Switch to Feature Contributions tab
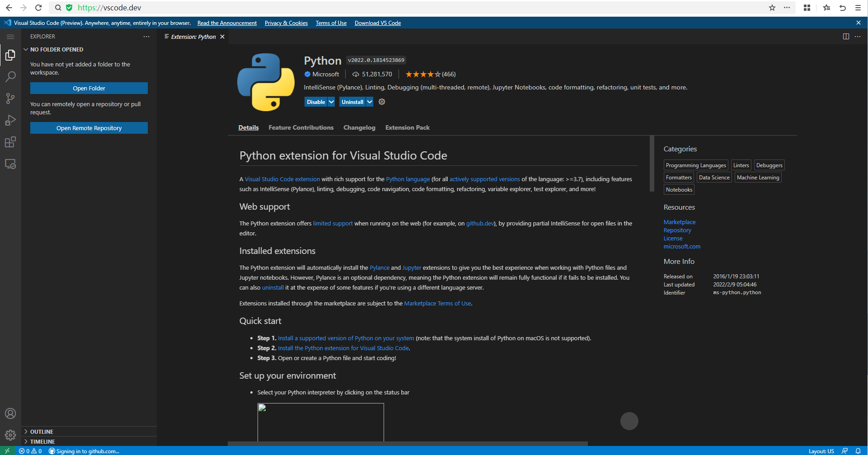The width and height of the screenshot is (868, 455). (301, 127)
